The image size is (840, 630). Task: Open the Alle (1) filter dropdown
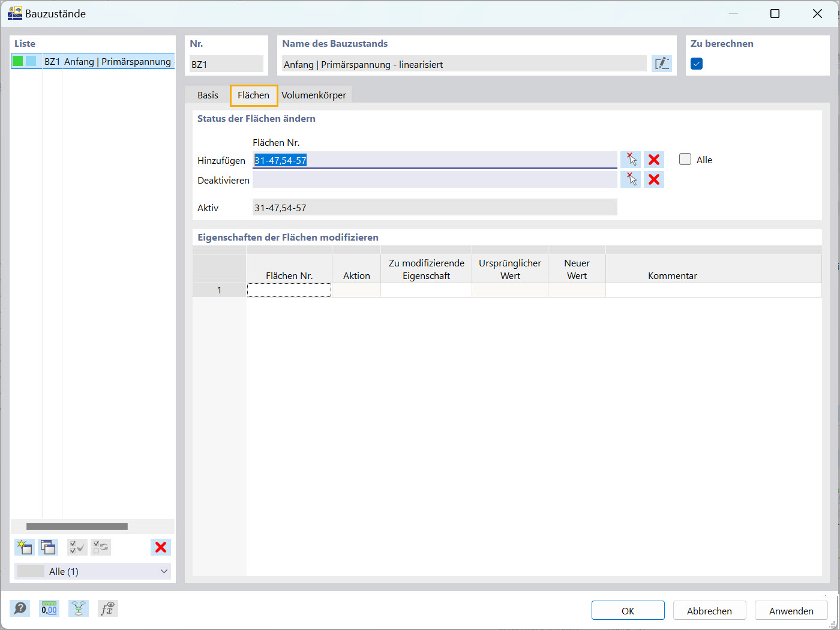(x=90, y=571)
